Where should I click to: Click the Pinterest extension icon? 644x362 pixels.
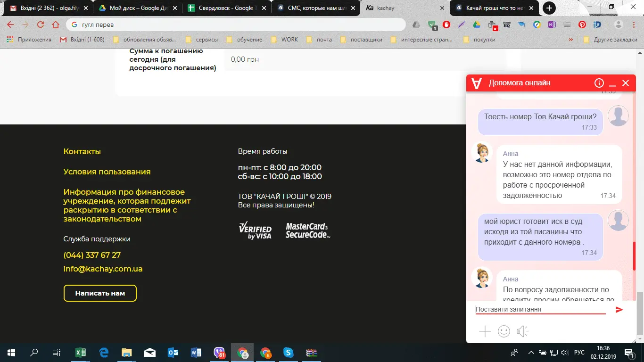tap(581, 24)
